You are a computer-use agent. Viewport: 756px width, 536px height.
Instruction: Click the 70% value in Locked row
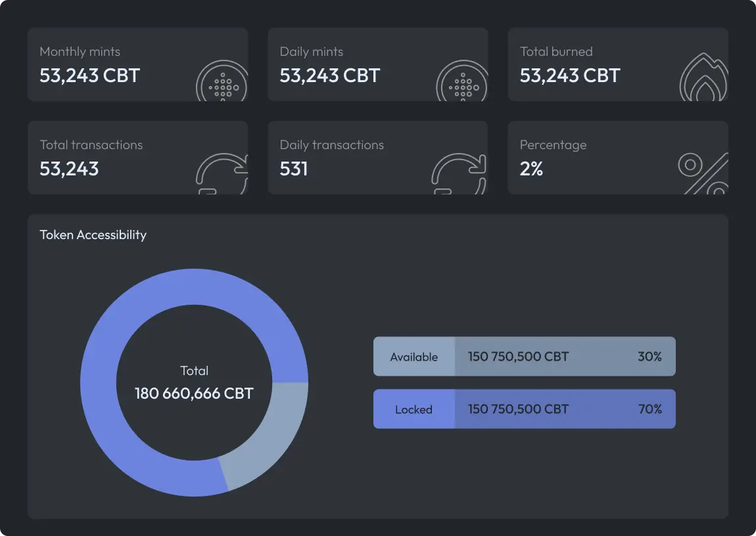coord(650,409)
